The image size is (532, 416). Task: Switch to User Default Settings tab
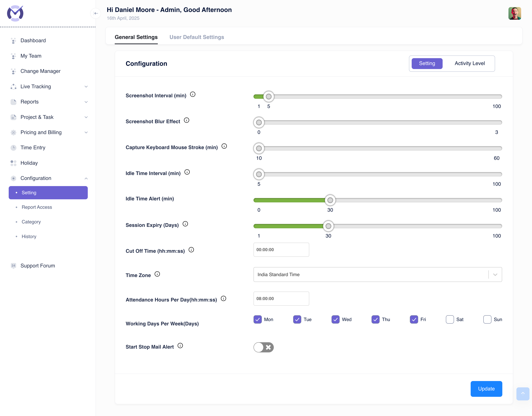coord(197,37)
